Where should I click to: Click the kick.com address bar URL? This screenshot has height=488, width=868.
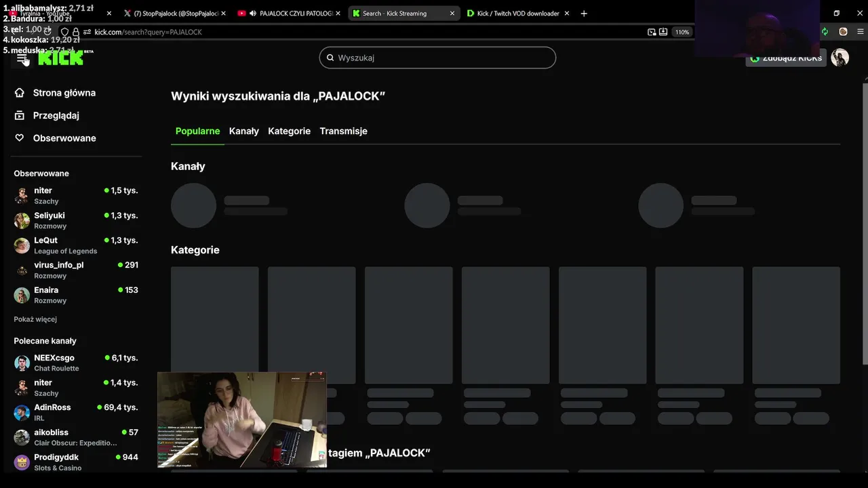point(148,32)
